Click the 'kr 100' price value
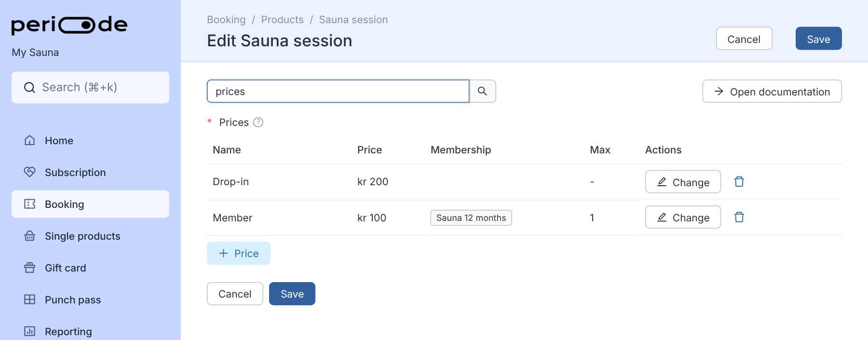Screen dimensions: 868x340 [372, 218]
